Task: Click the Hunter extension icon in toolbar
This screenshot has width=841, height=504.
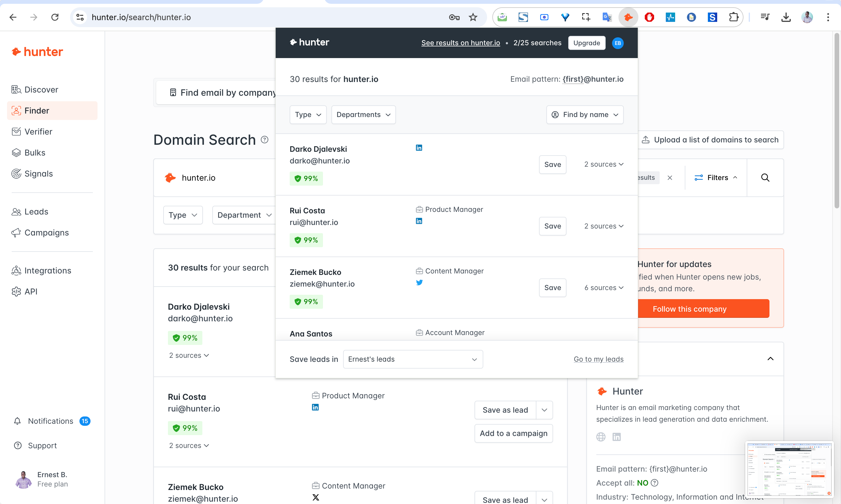Action: pos(628,17)
